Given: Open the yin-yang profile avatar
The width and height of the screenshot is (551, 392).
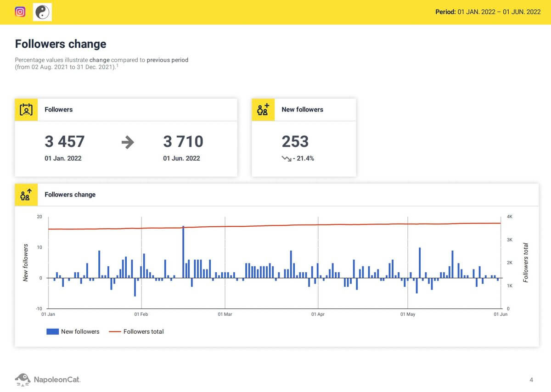Looking at the screenshot, I should click(42, 12).
